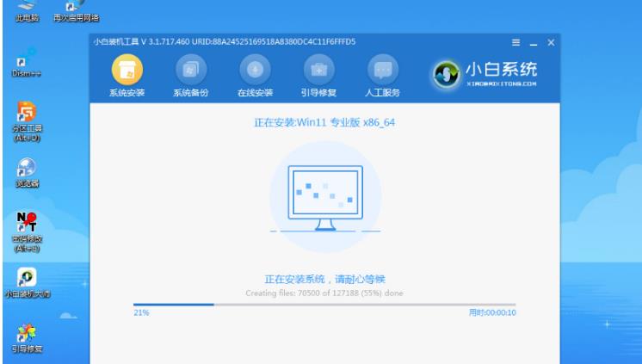Open the 系统安装 tab icon
The image size is (642, 364).
click(127, 70)
